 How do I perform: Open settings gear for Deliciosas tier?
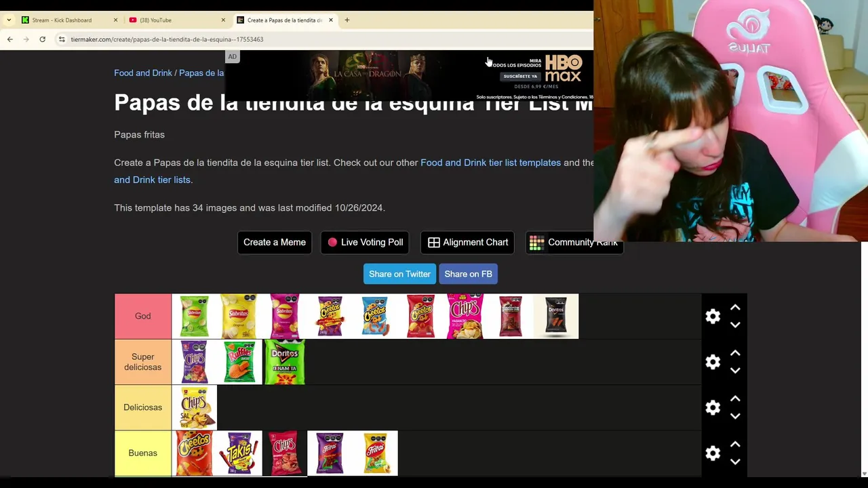(x=713, y=407)
